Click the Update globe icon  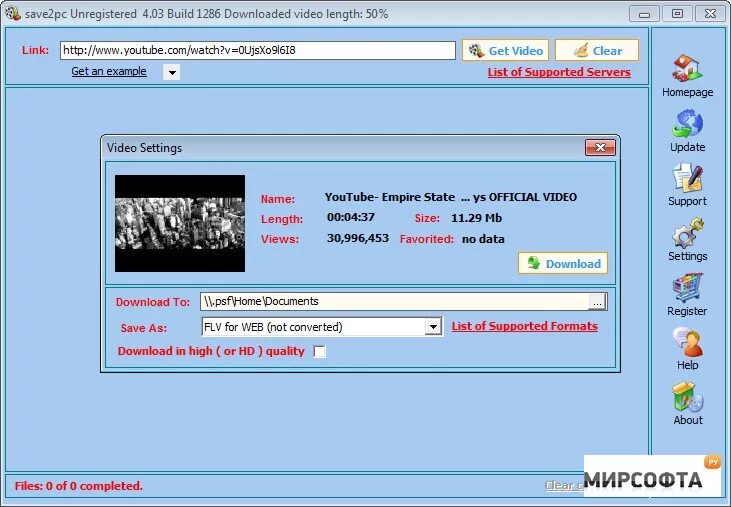pyautogui.click(x=687, y=123)
